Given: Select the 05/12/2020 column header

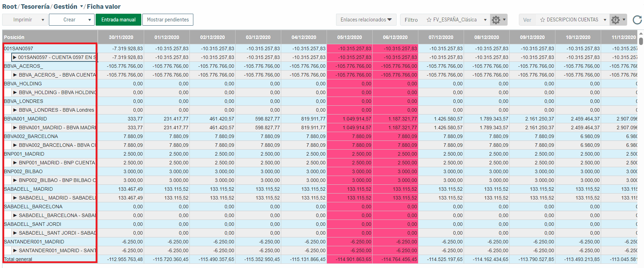Looking at the screenshot, I should pos(349,37).
